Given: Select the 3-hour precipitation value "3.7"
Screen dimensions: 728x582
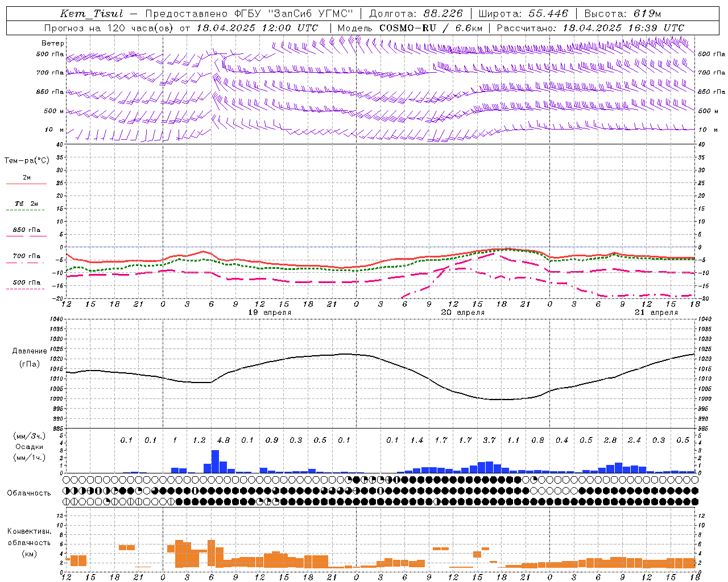Looking at the screenshot, I should click(x=489, y=440).
